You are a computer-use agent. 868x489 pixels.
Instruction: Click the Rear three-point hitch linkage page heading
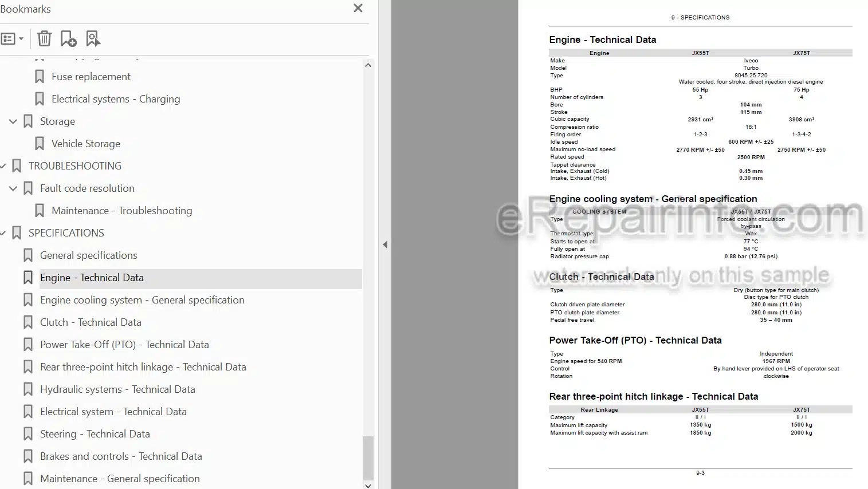654,396
